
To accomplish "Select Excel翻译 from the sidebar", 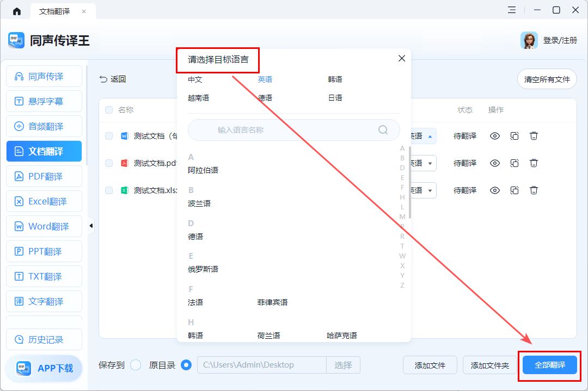I will (44, 201).
